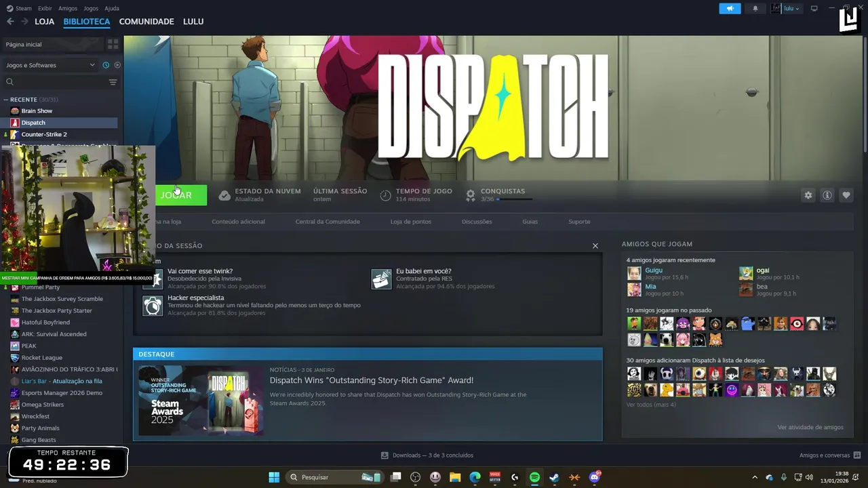Open 'Ver todos (mais 4)' link
Viewport: 868px width, 488px height.
pyautogui.click(x=651, y=405)
